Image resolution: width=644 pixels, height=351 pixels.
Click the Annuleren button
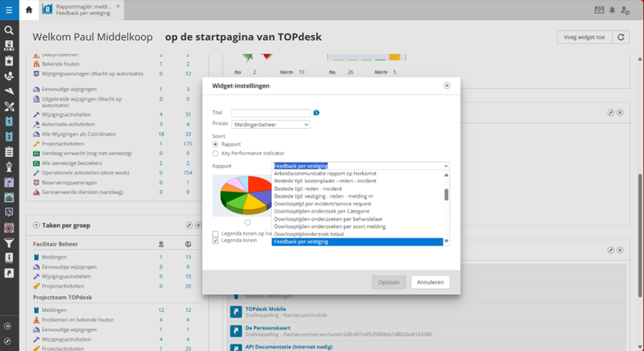point(429,282)
